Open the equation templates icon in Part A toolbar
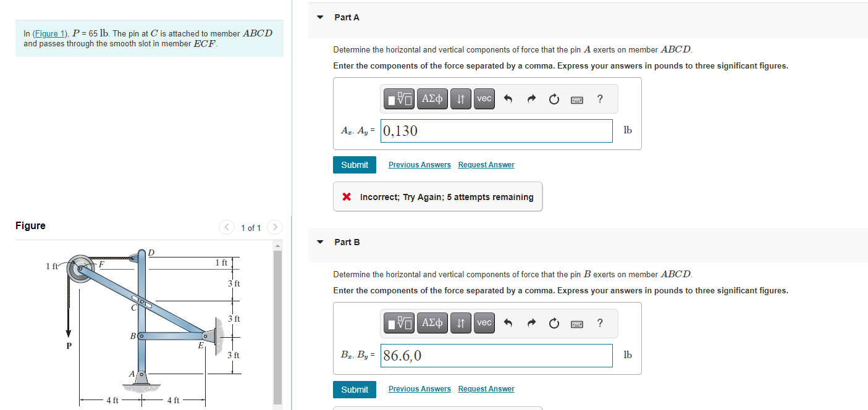Screen dimensions: 868x410 (400, 99)
